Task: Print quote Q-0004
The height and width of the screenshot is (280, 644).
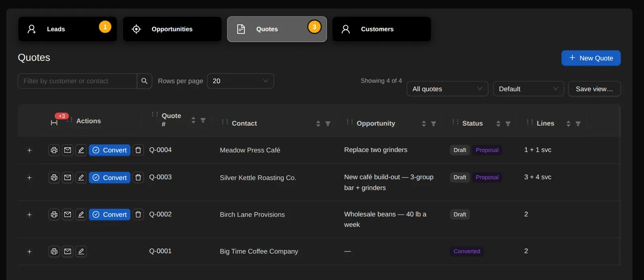Action: [54, 150]
